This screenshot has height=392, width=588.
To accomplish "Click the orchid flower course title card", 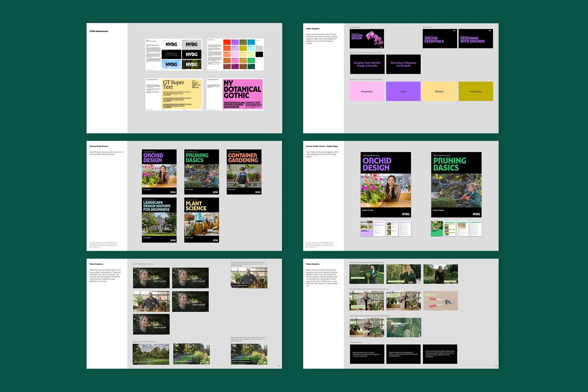I will click(367, 39).
